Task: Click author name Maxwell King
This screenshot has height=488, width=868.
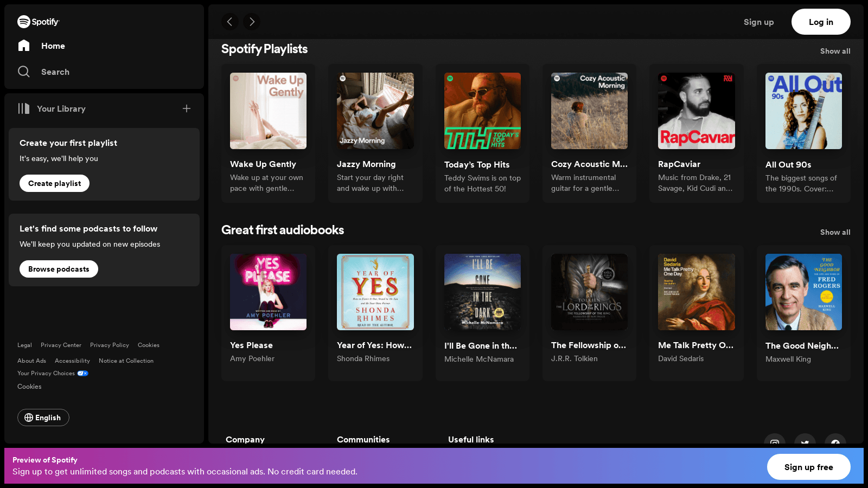Action: [x=788, y=359]
